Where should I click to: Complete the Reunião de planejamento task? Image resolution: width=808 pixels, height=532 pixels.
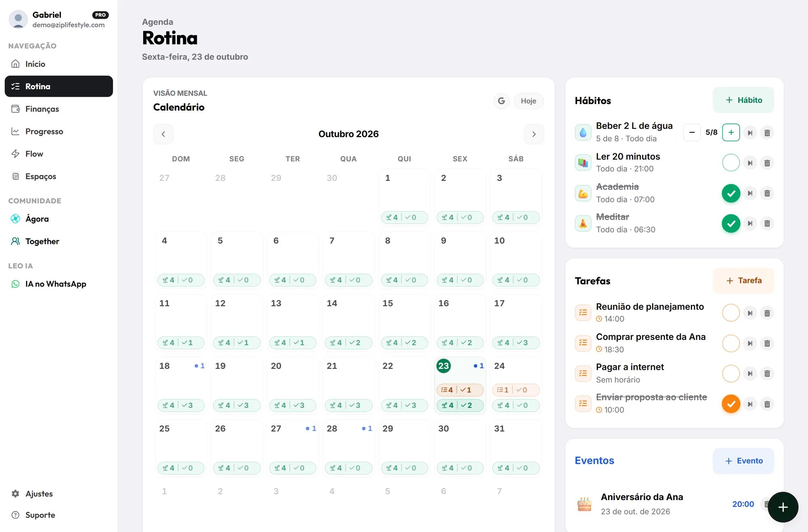point(731,313)
